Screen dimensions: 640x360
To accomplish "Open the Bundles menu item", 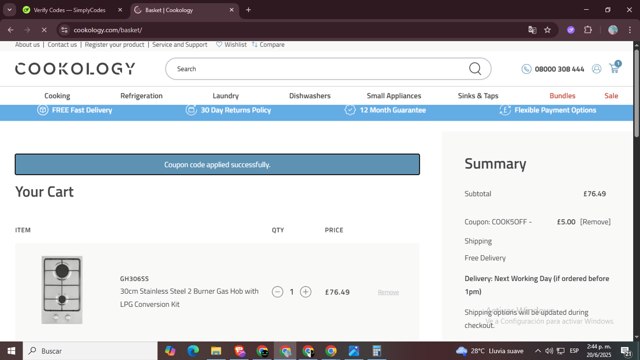I will click(x=562, y=96).
